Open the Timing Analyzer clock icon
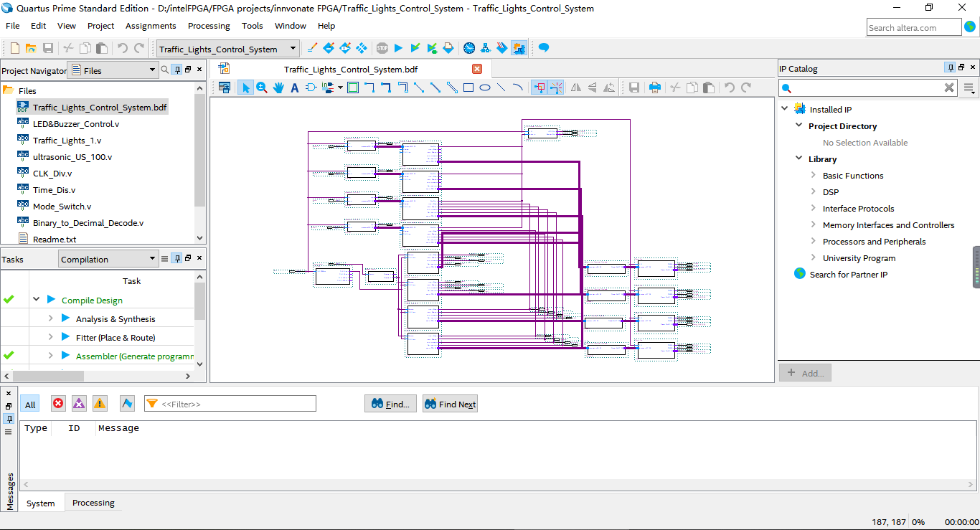 pyautogui.click(x=469, y=48)
